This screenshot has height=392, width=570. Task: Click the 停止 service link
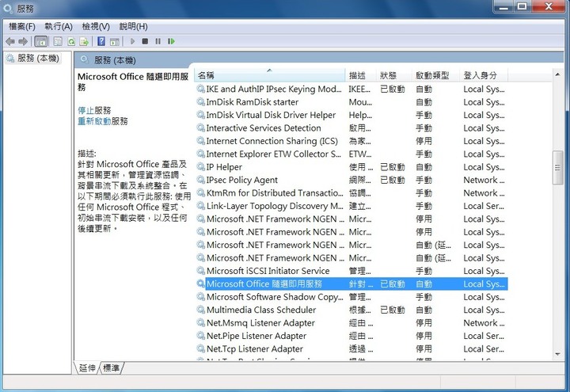coord(85,110)
